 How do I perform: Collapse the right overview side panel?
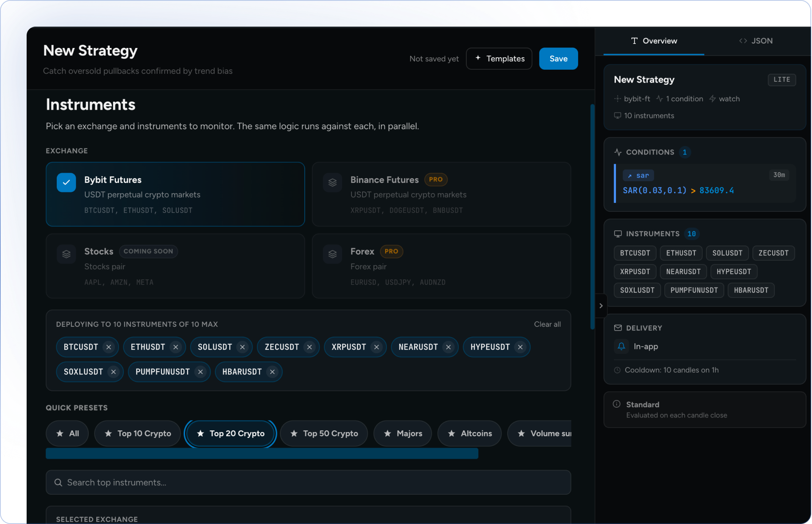click(601, 306)
